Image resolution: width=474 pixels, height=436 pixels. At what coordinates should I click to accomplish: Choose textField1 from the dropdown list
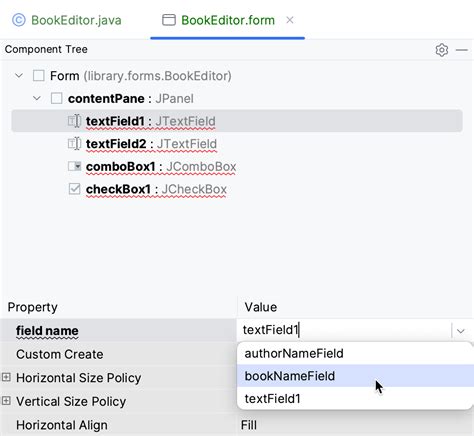(x=355, y=399)
